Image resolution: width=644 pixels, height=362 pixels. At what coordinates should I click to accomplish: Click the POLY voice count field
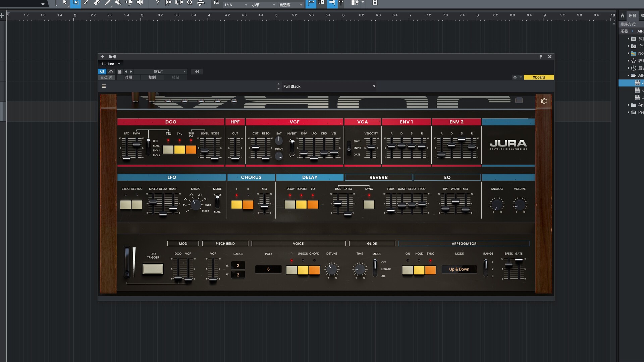point(268,269)
